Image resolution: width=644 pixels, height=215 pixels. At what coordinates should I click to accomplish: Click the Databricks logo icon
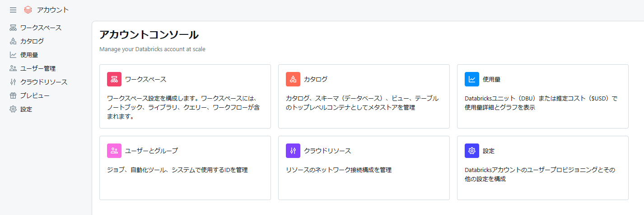pos(28,10)
